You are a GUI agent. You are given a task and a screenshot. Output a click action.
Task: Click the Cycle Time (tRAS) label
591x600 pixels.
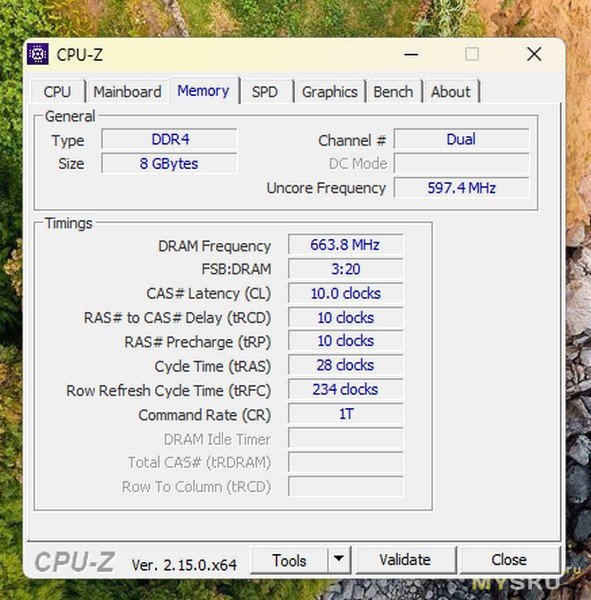pyautogui.click(x=213, y=367)
